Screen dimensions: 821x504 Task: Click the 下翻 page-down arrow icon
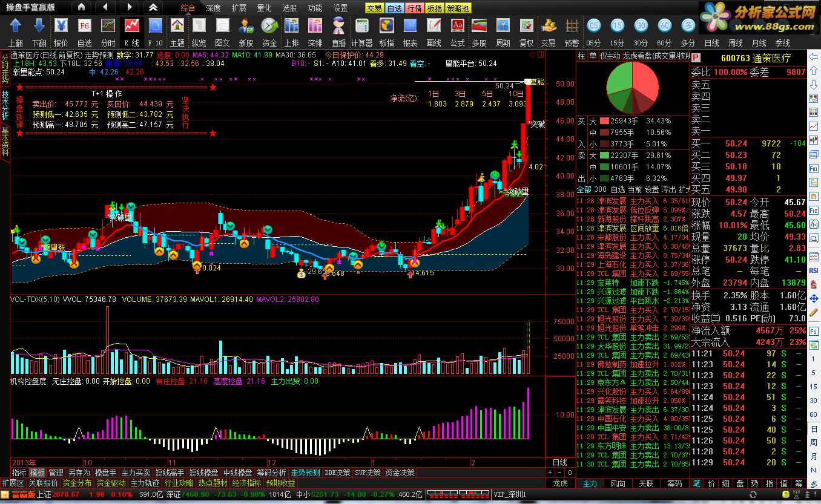pos(39,26)
